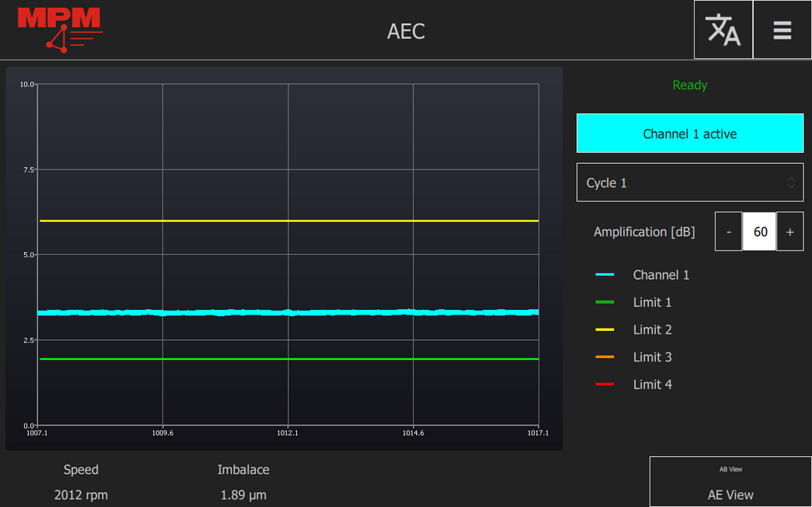Toggle Limit 1 legend entry

pyautogui.click(x=652, y=302)
